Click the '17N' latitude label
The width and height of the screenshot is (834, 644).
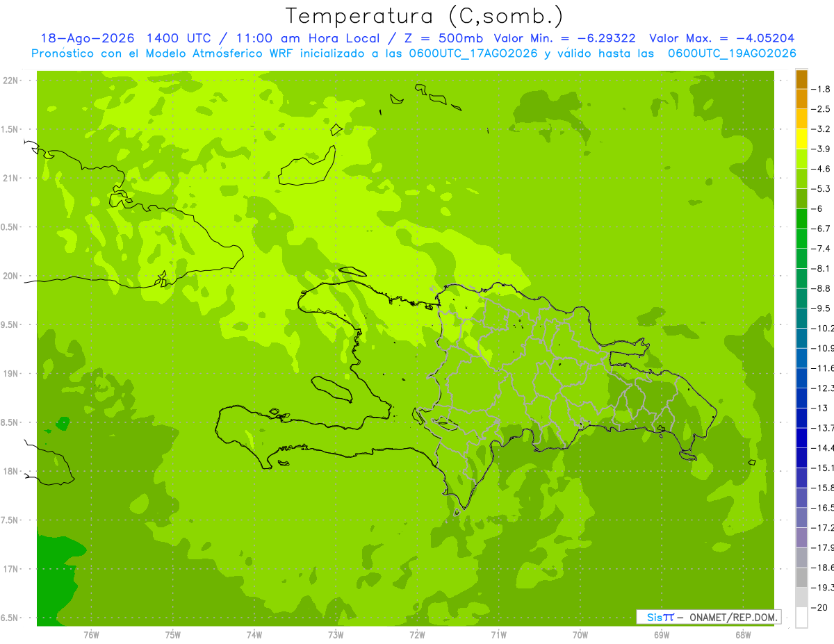(x=10, y=569)
